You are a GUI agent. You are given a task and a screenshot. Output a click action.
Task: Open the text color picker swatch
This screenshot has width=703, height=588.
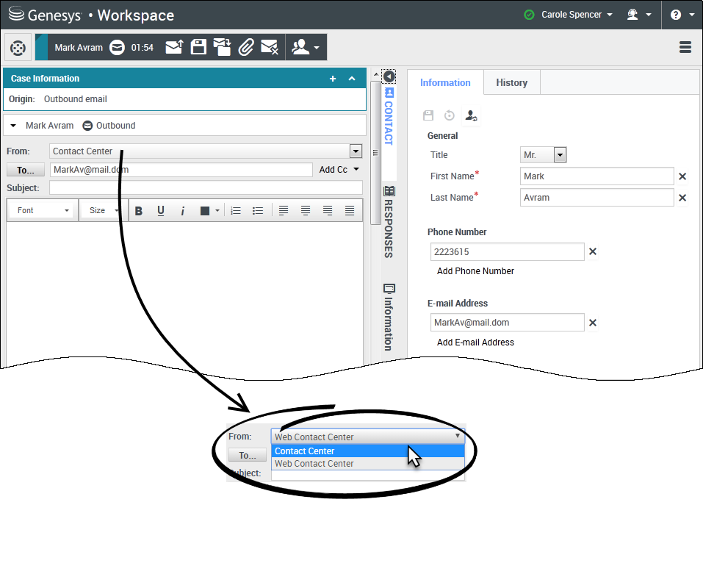(206, 211)
